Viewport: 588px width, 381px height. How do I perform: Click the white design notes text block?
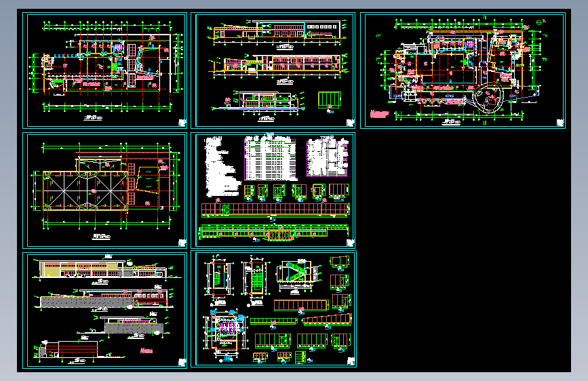[222, 167]
